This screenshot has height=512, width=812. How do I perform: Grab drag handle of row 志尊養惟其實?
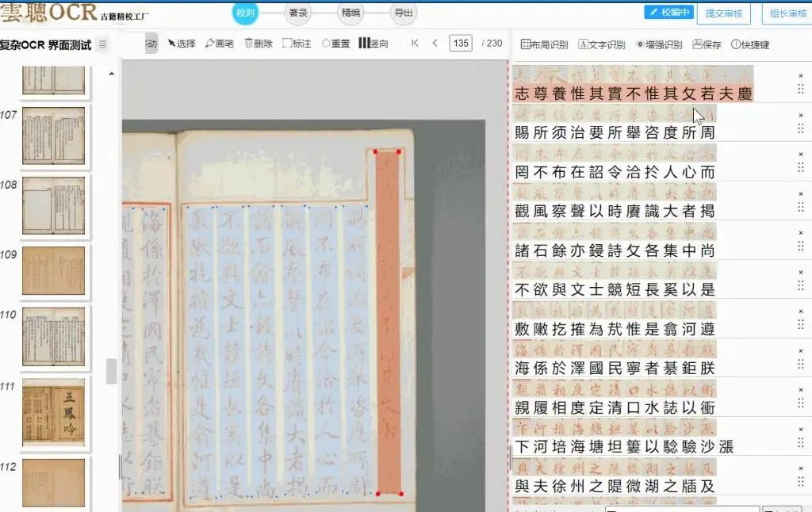coord(801,89)
